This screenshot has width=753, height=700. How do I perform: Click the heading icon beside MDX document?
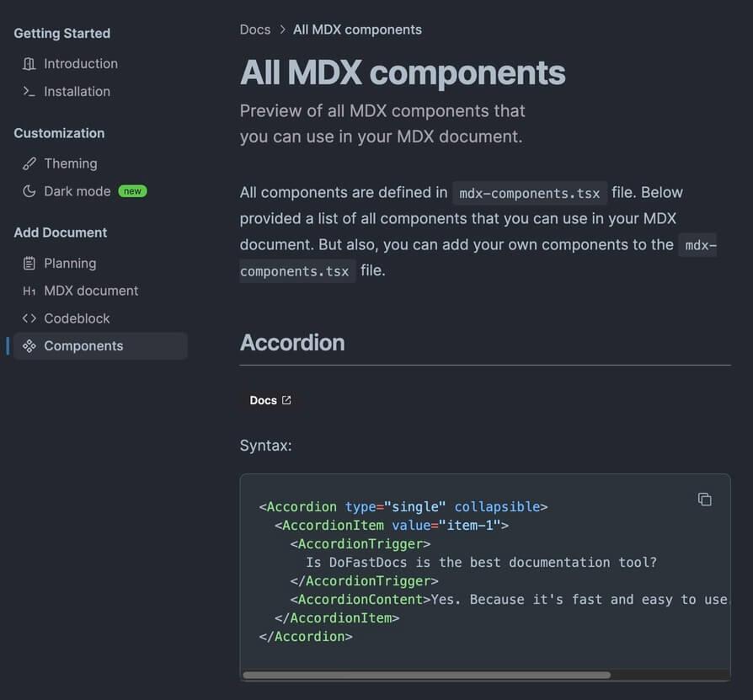[x=29, y=291]
